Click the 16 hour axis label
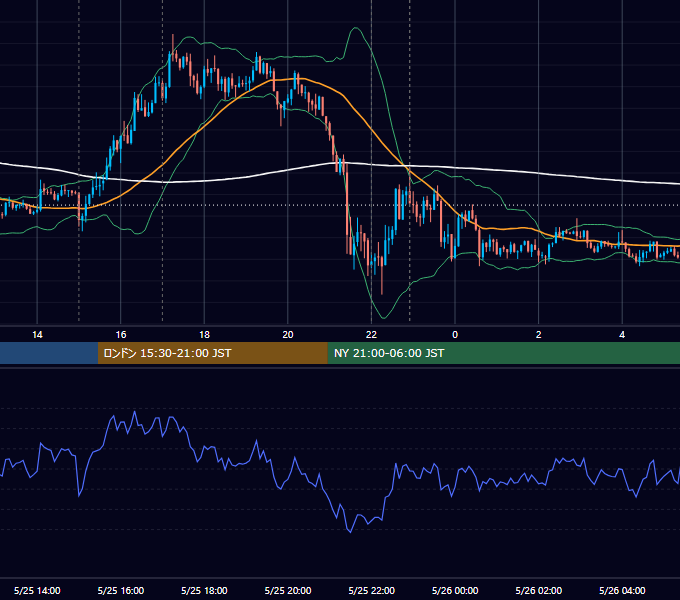 pyautogui.click(x=121, y=335)
